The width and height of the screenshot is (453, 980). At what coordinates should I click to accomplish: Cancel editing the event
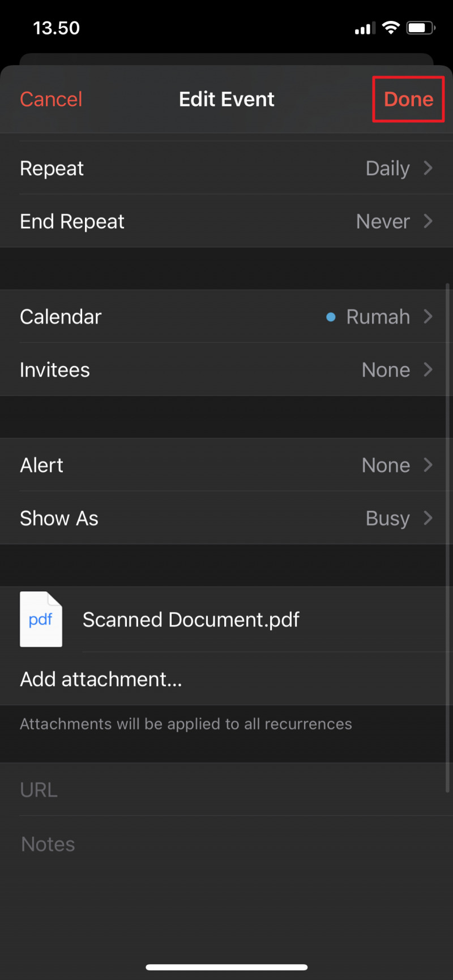(51, 100)
